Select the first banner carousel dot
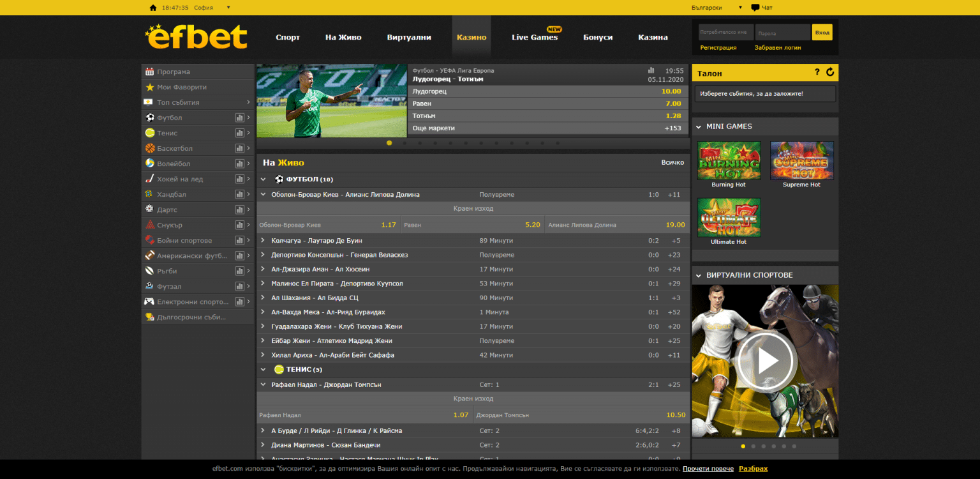Image resolution: width=980 pixels, height=479 pixels. 389,143
